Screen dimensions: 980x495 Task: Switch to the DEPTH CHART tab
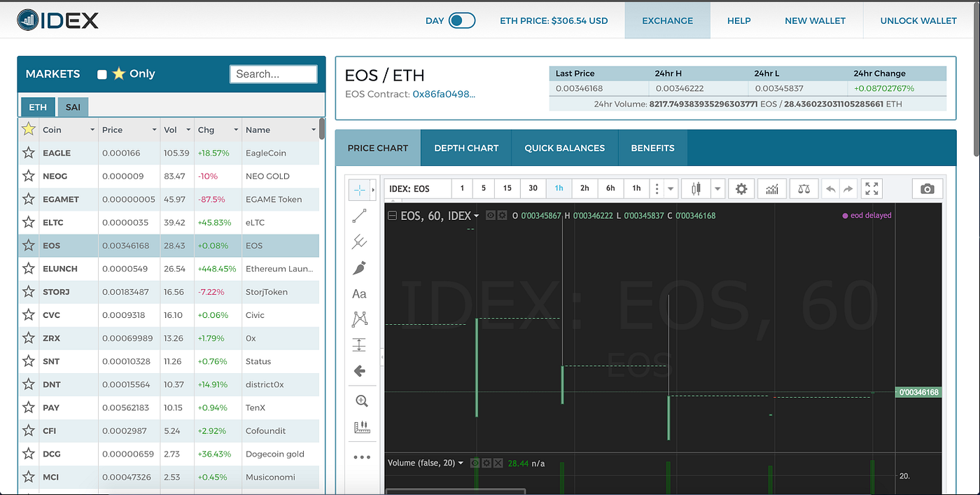pos(466,148)
